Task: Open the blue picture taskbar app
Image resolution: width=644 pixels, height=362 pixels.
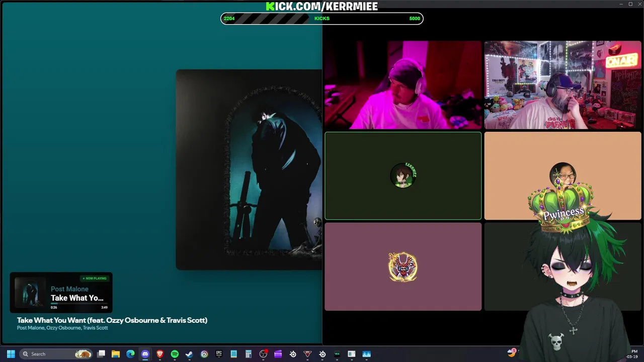Action: pyautogui.click(x=366, y=354)
